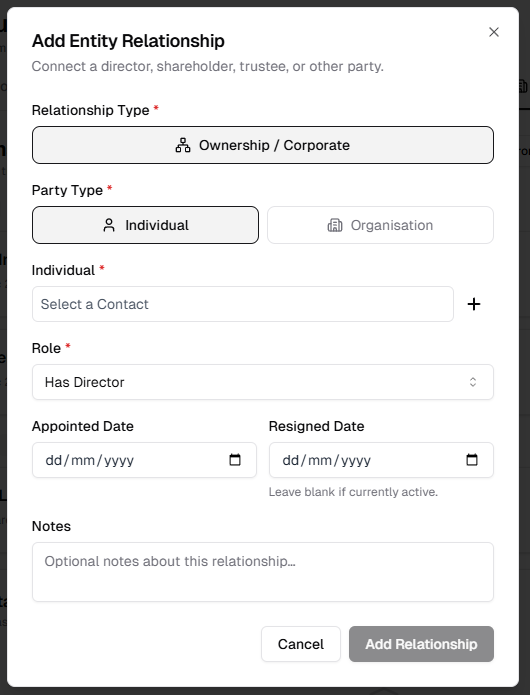Click the Resigned Date input field
This screenshot has height=695, width=530.
381,460
